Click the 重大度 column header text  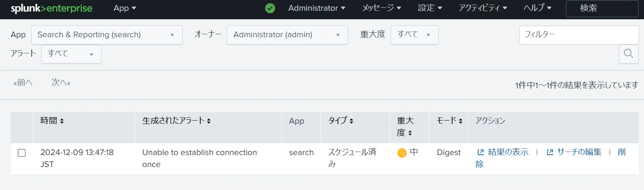pyautogui.click(x=405, y=127)
